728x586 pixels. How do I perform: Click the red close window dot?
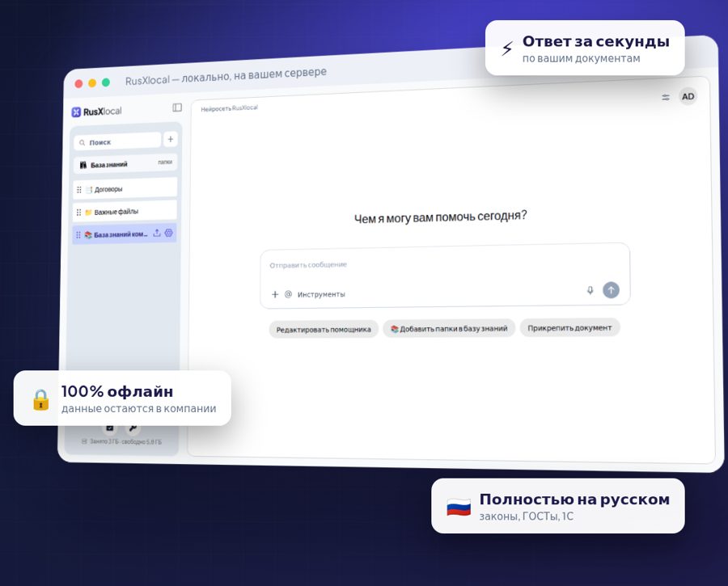(79, 83)
